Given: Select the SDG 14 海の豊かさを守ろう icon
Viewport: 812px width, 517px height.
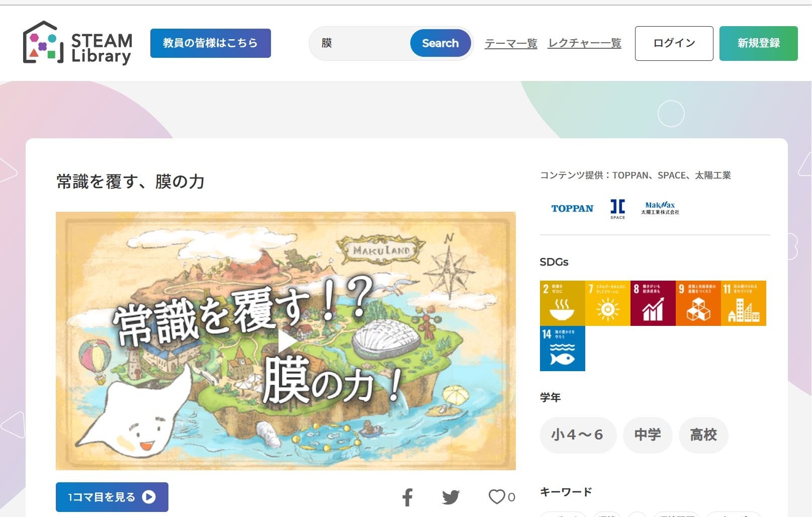Looking at the screenshot, I should [x=562, y=349].
